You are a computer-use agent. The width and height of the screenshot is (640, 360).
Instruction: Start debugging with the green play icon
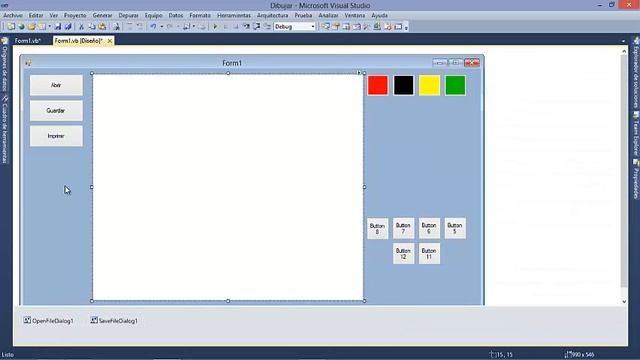(x=215, y=27)
